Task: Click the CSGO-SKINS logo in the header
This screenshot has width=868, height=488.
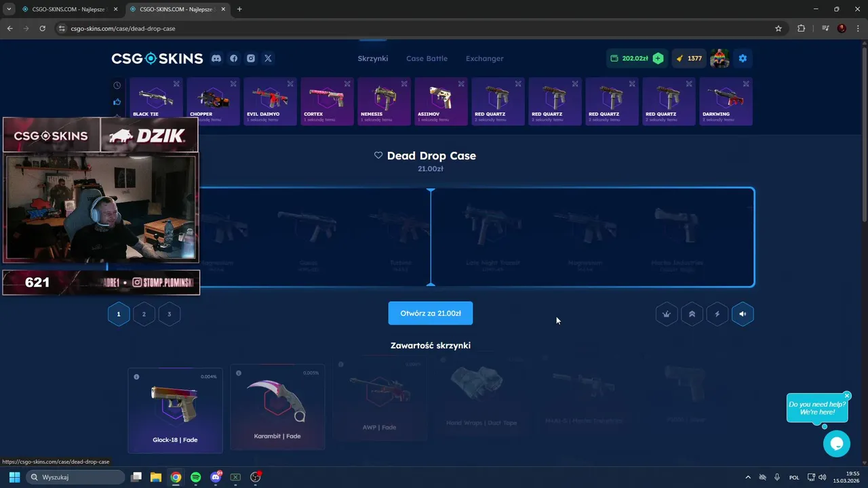Action: coord(157,58)
